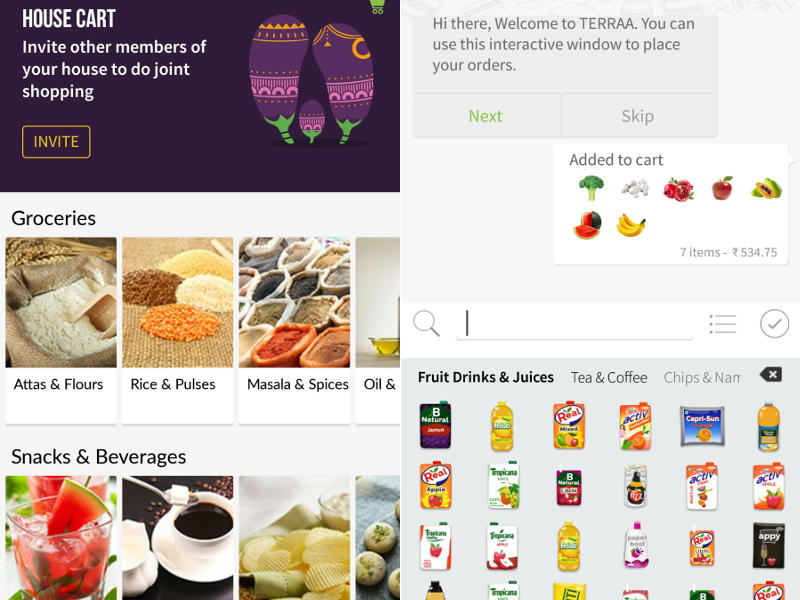Image resolution: width=800 pixels, height=600 pixels.
Task: Click the Next button
Action: (x=486, y=116)
